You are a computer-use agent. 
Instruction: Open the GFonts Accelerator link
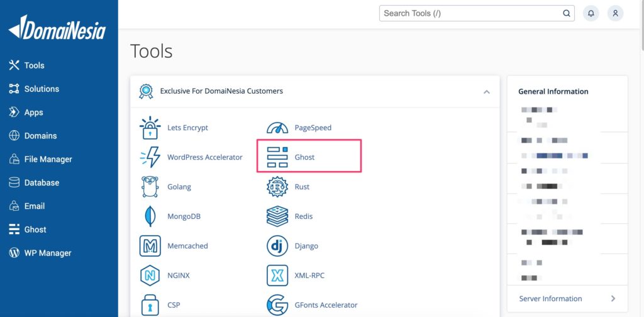point(326,305)
